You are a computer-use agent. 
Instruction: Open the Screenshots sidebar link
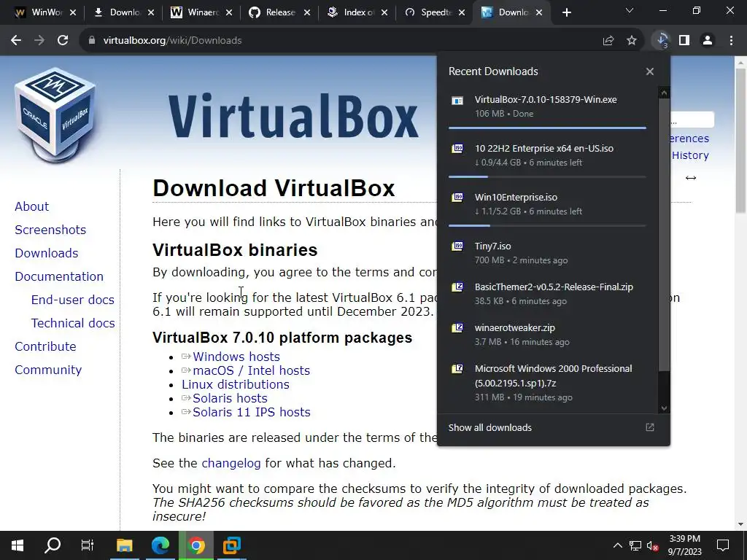point(50,230)
